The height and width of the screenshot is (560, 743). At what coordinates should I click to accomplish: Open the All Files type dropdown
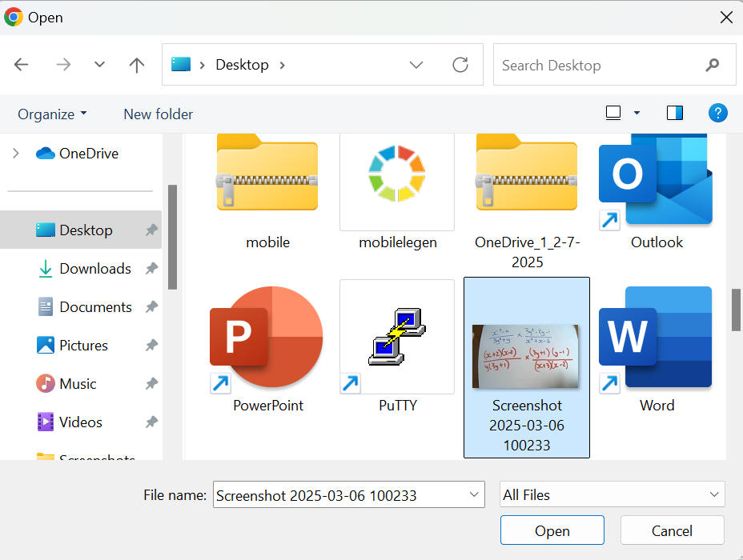(x=612, y=495)
